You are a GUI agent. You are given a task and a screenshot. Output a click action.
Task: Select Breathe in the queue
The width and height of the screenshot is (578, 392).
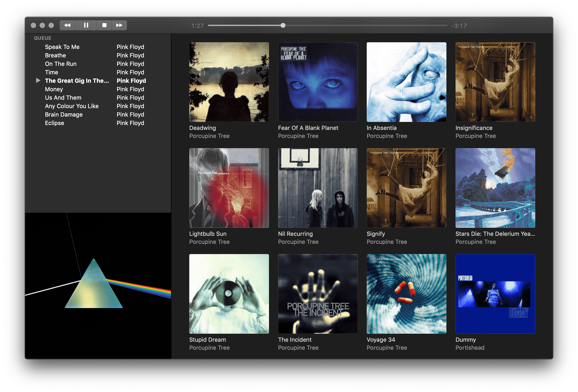click(55, 55)
